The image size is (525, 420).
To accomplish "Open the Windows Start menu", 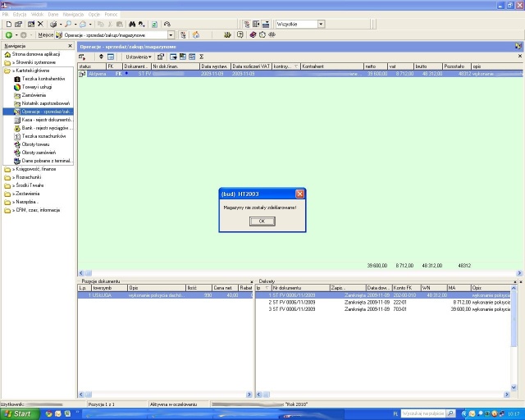I will click(20, 414).
